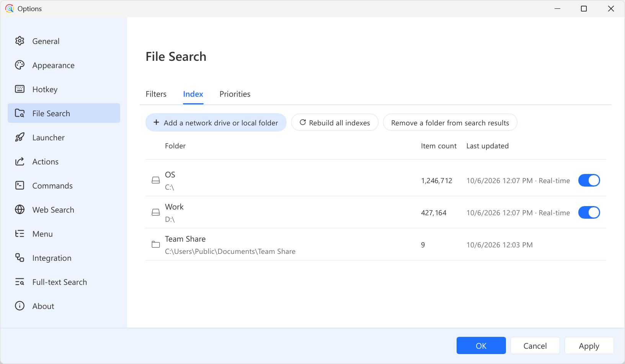Click Rebuild all indexes button
Screen dimensions: 625x364
tap(335, 122)
